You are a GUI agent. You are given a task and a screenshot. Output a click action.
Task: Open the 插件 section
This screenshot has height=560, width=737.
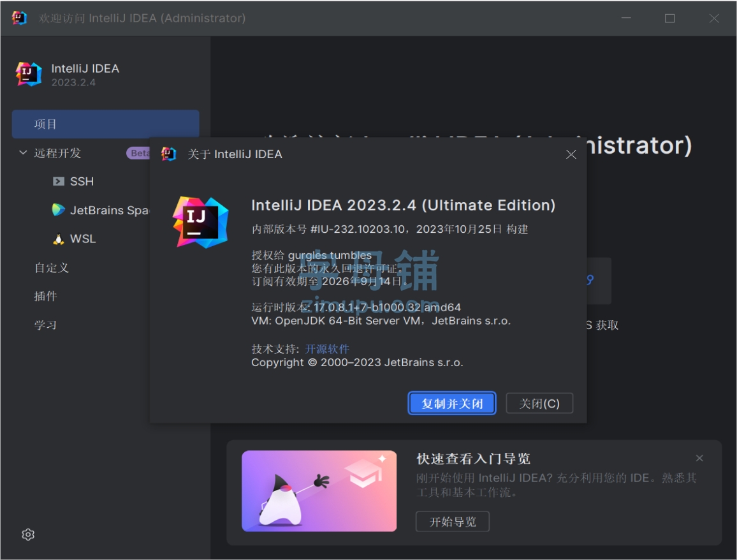(x=45, y=296)
